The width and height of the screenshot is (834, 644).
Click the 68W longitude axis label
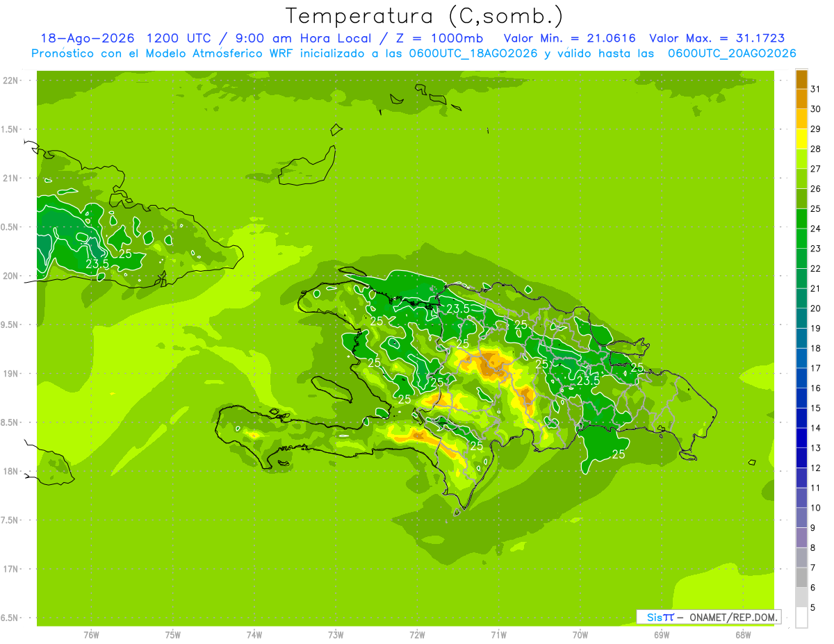tap(743, 634)
